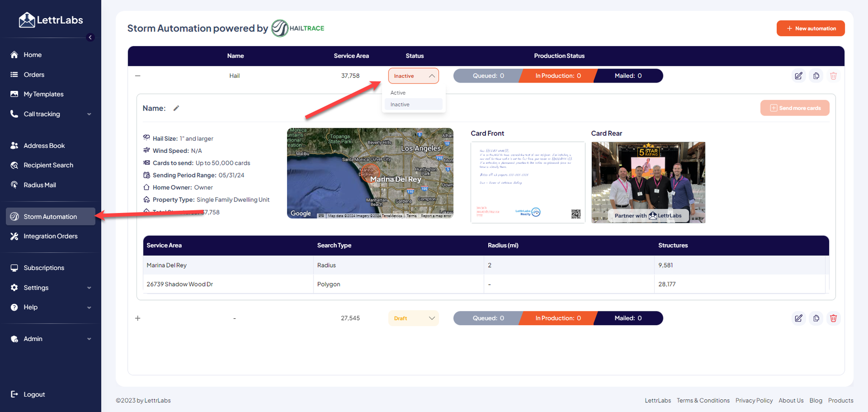Click the Address Book people icon
Screen dimensions: 868x412
pyautogui.click(x=14, y=145)
